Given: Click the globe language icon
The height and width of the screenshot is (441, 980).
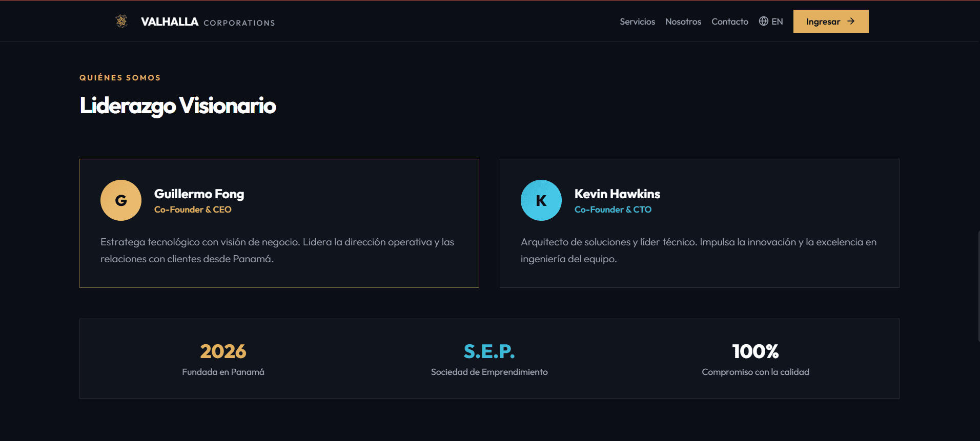Looking at the screenshot, I should 764,21.
